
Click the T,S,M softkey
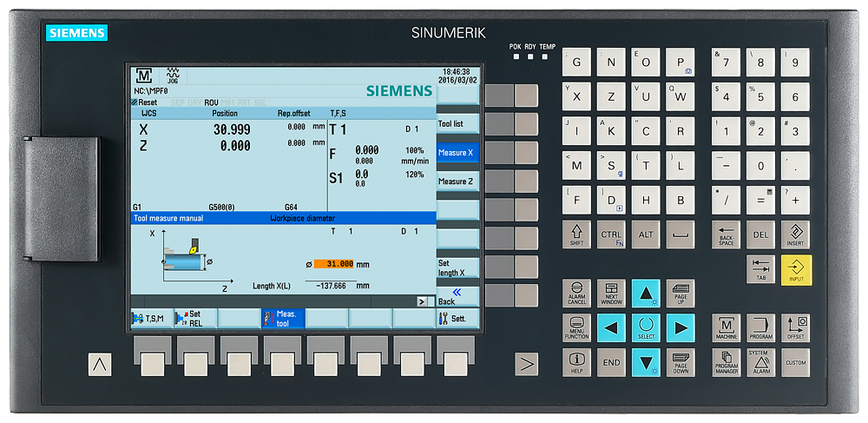[151, 318]
